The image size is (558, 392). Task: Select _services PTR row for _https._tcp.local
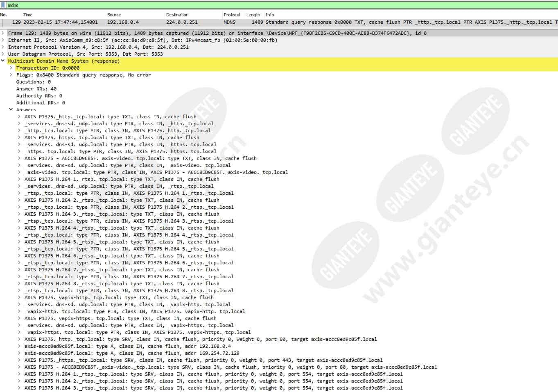click(120, 144)
